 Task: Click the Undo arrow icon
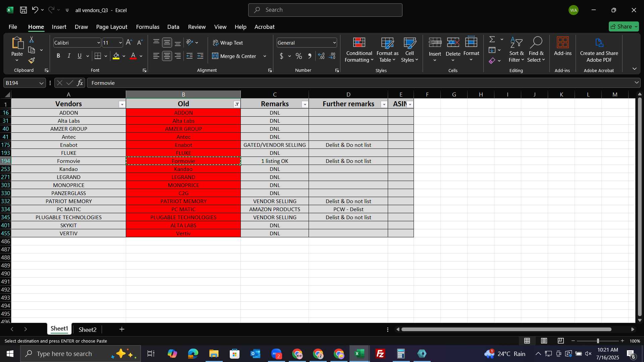coord(35,10)
